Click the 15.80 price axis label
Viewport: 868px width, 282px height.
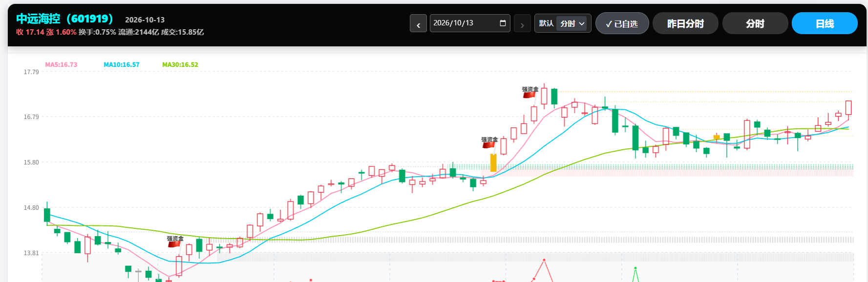[x=31, y=162]
